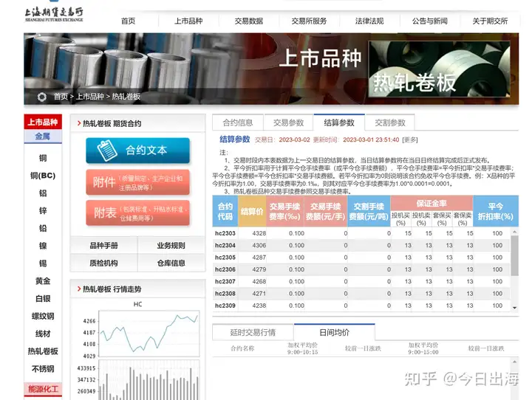Click red arrow icon beside 热轧卷板 期货合约
Viewport: 532px width, 400px height.
click(x=79, y=123)
